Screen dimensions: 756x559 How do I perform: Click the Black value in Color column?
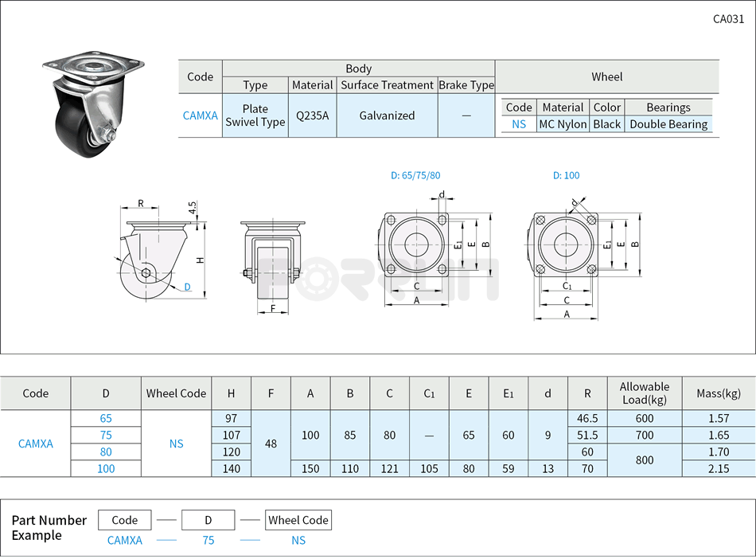[x=606, y=124]
